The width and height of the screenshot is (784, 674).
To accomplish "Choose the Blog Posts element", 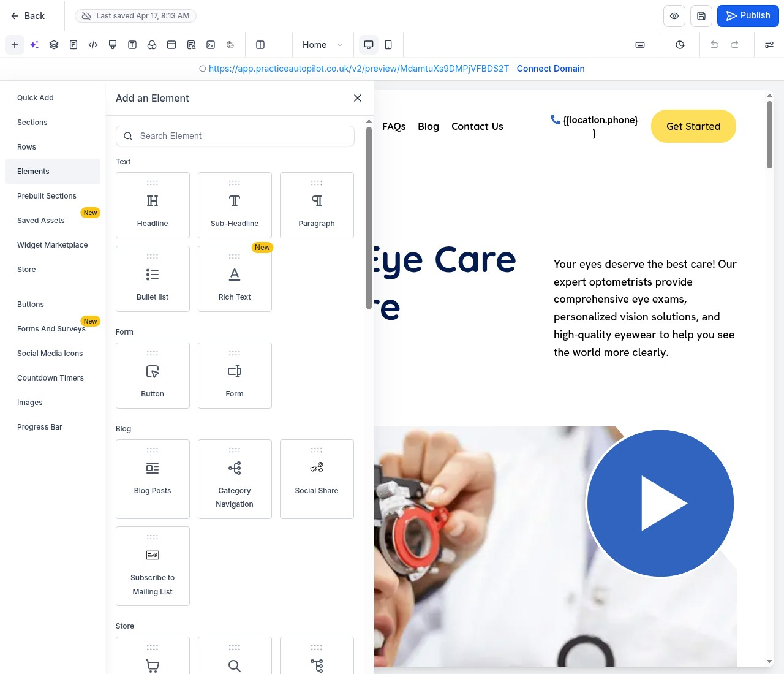I will tap(153, 479).
